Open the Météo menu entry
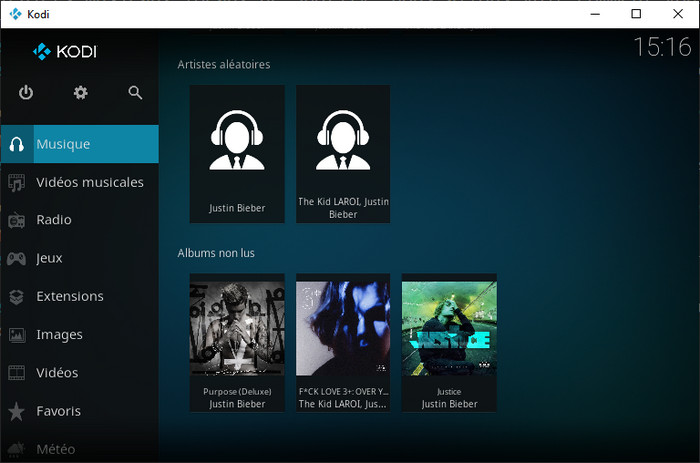This screenshot has width=700, height=463. pyautogui.click(x=80, y=449)
